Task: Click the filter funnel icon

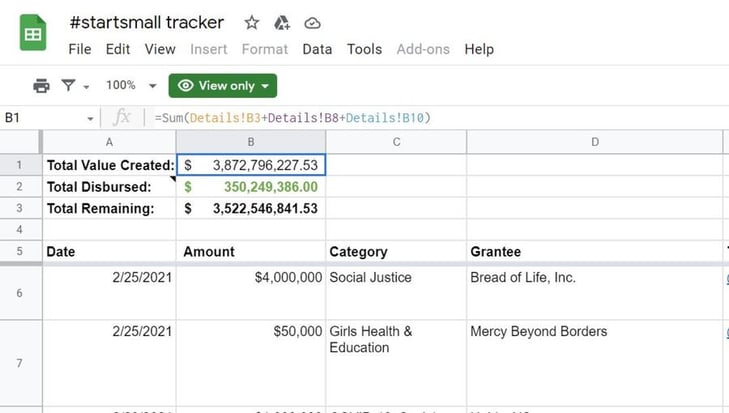Action: click(68, 85)
